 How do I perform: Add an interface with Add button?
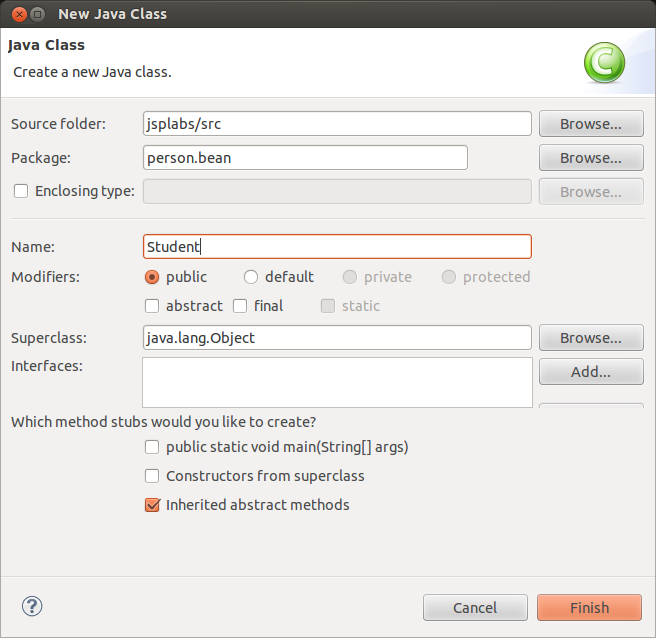click(x=591, y=372)
